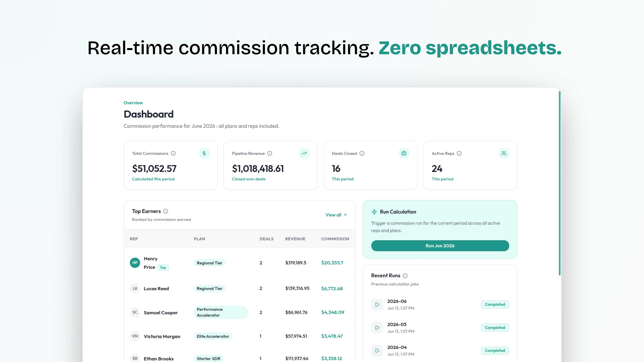Click the play icon for run 2026-06
Screen dimensions: 644x362
[377, 305]
